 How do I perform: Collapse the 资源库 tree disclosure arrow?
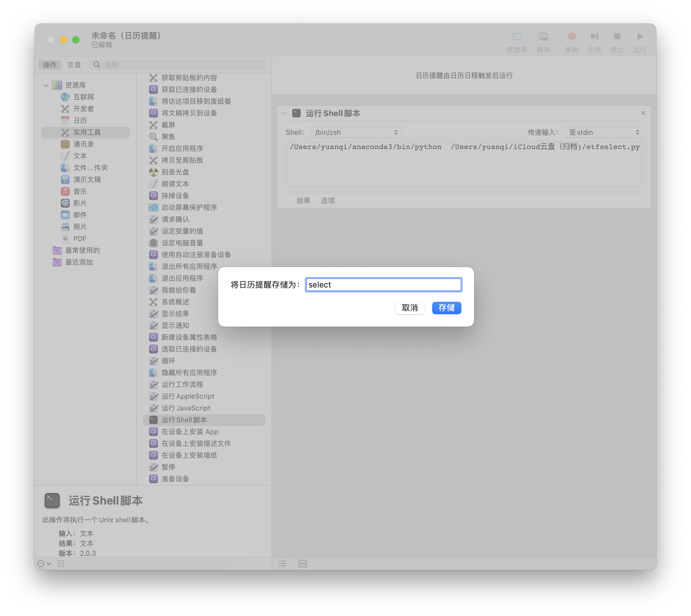(46, 85)
